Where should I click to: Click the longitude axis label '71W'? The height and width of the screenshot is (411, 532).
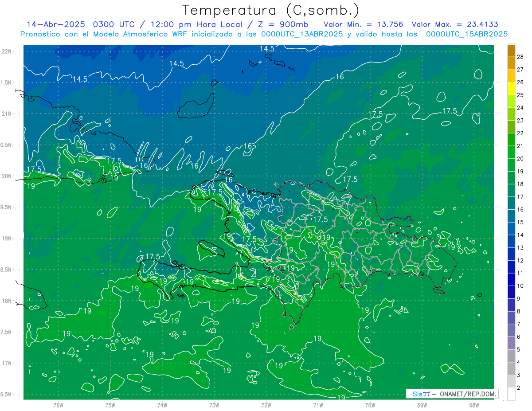[318, 405]
